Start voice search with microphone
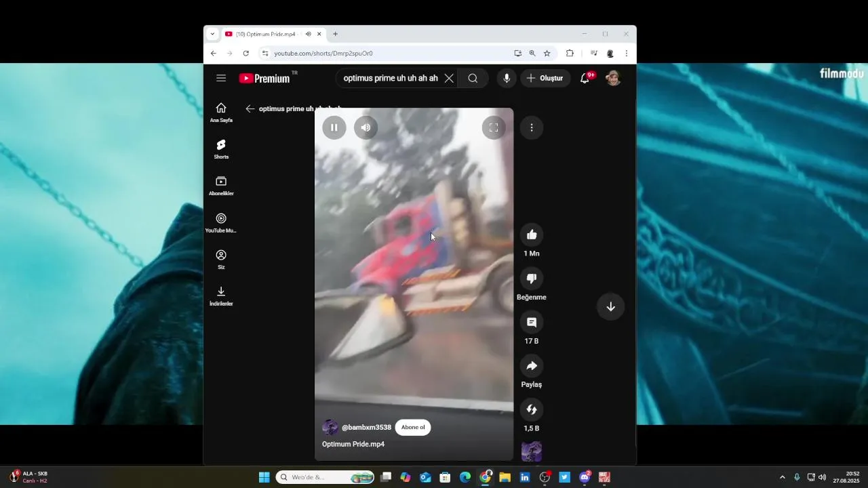868x488 pixels. tap(506, 78)
